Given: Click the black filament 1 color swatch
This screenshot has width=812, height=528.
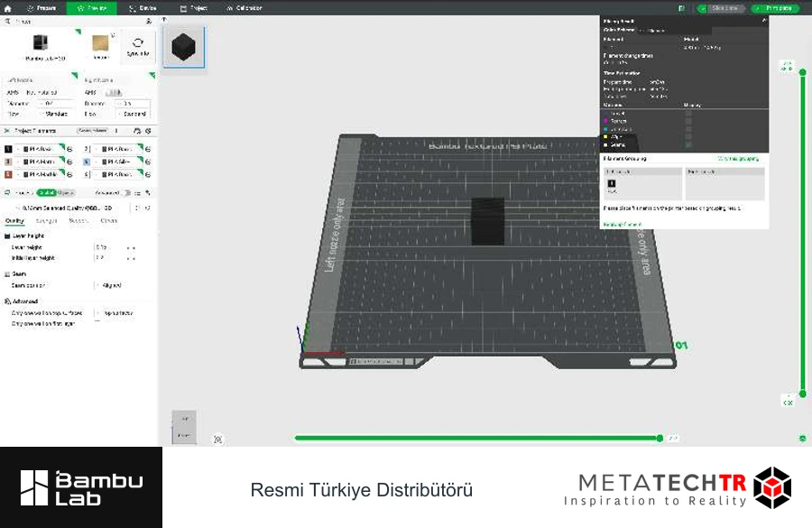Looking at the screenshot, I should pos(8,149).
